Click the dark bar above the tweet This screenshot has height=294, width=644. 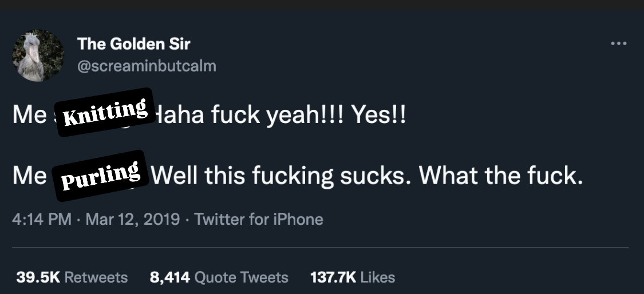pyautogui.click(x=322, y=5)
